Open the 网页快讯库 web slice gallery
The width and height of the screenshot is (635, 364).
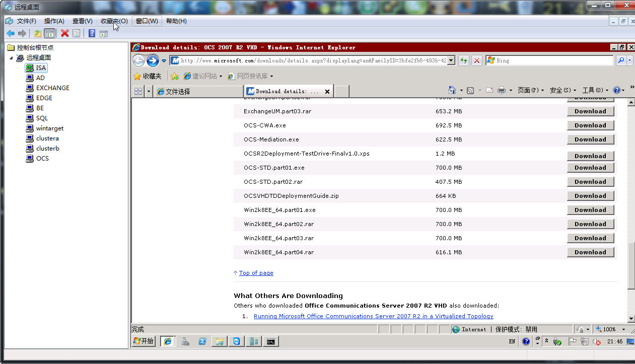point(250,76)
